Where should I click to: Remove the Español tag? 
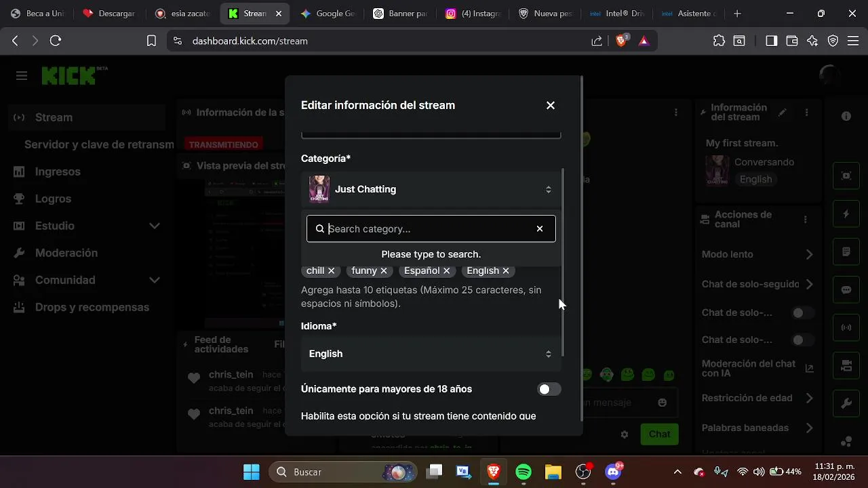tap(447, 270)
